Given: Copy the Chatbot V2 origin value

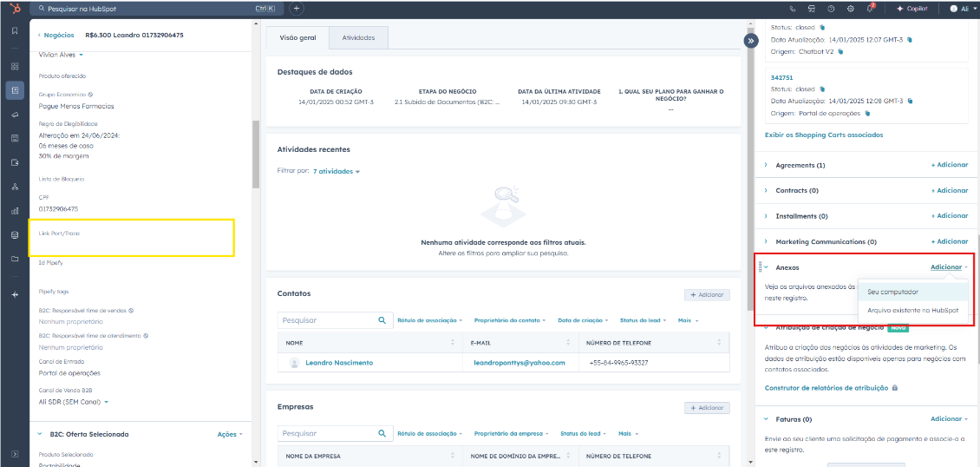Looking at the screenshot, I should pyautogui.click(x=840, y=51).
